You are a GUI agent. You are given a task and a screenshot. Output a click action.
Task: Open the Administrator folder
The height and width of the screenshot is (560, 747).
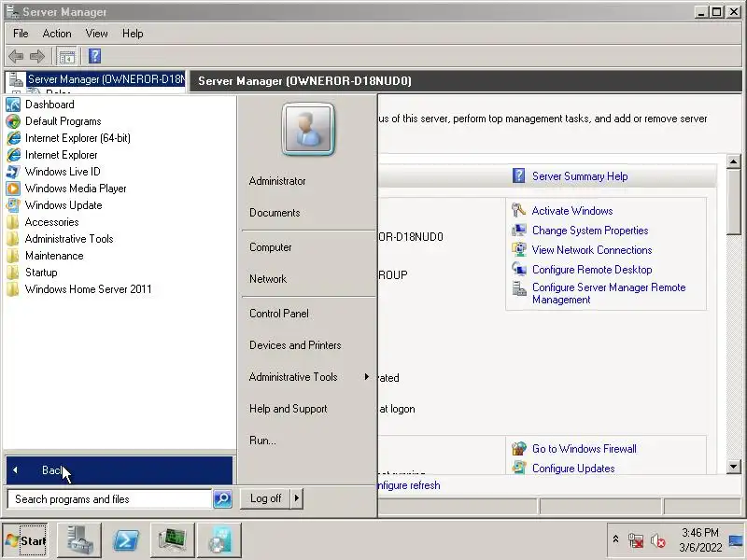277,181
